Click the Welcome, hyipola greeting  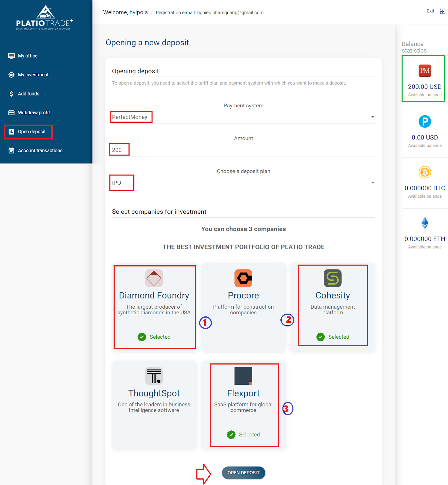pos(125,12)
